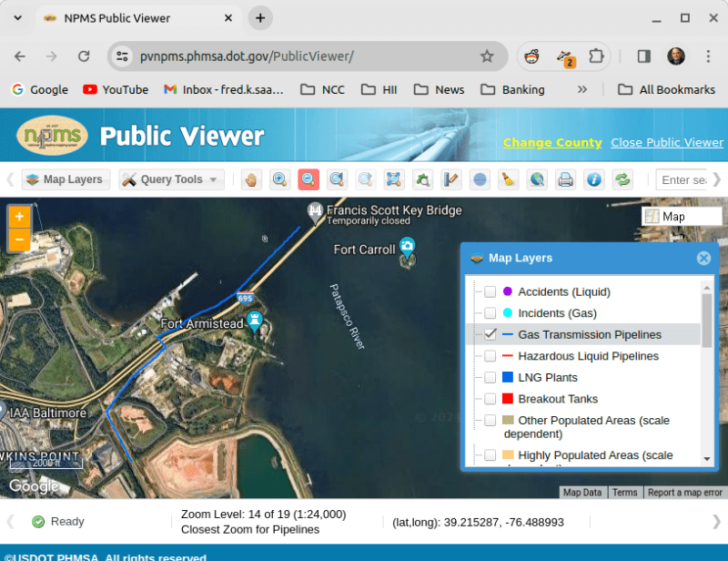Screen dimensions: 728x561
Task: Reload the page
Action: click(x=84, y=56)
